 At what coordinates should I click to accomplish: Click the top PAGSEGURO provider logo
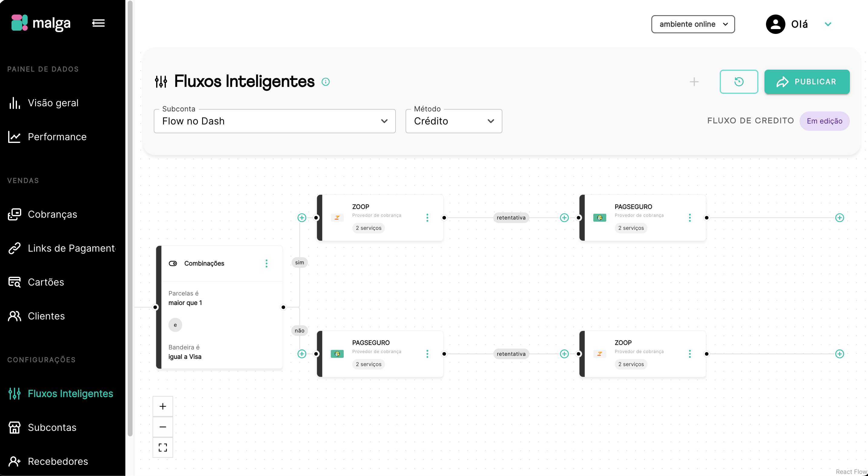600,217
